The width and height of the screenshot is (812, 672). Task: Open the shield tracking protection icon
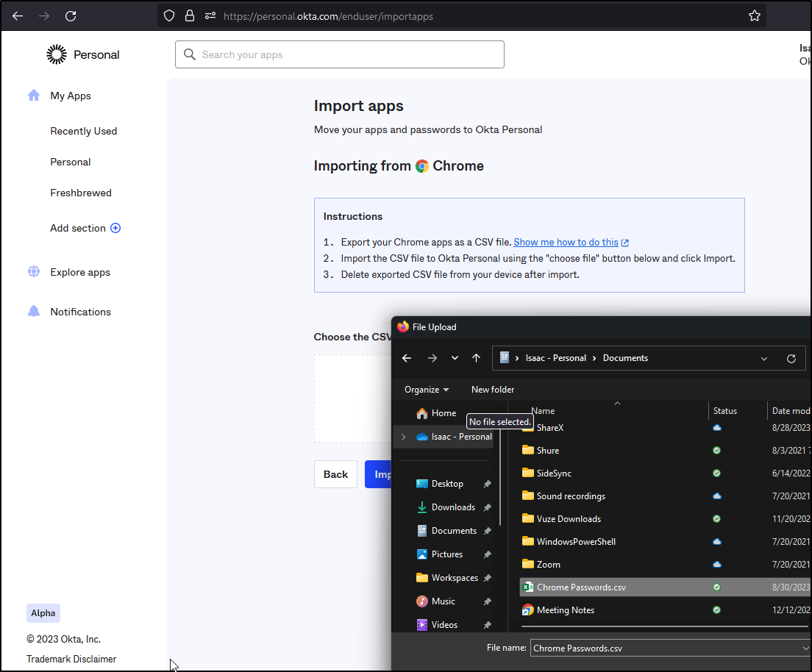coord(169,16)
